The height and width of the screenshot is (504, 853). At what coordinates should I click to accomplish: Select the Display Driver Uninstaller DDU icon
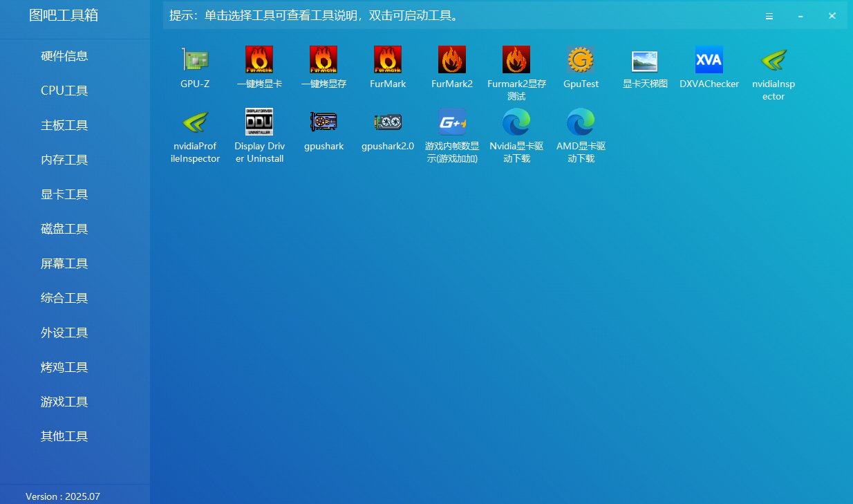pyautogui.click(x=259, y=122)
